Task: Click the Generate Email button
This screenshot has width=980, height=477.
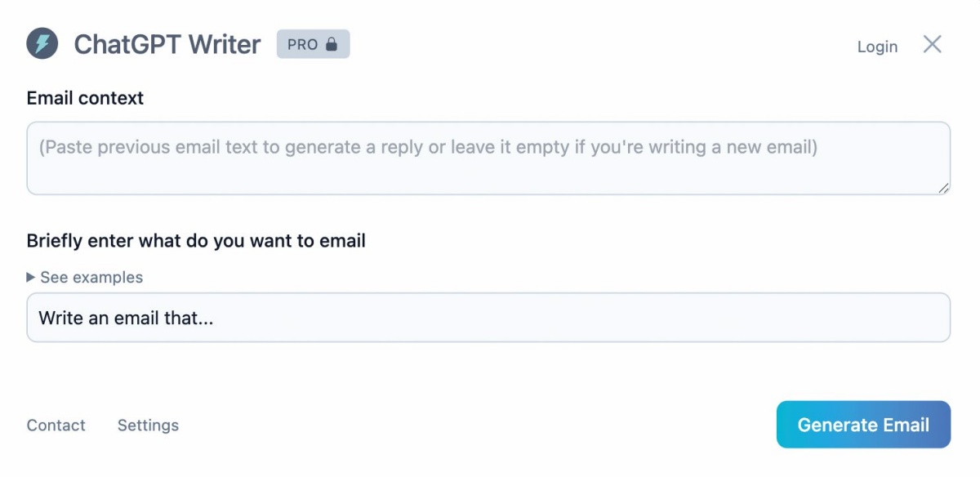Action: 863,425
